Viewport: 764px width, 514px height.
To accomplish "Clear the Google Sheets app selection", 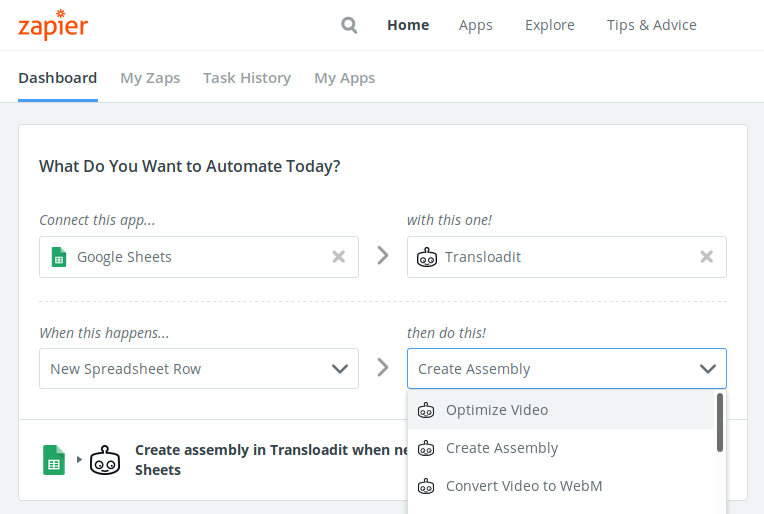I will [x=339, y=257].
